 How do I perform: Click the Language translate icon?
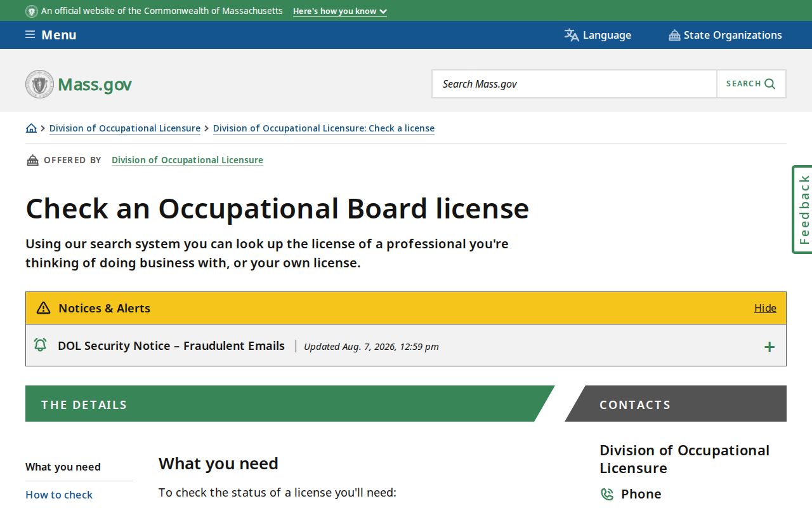coord(572,35)
